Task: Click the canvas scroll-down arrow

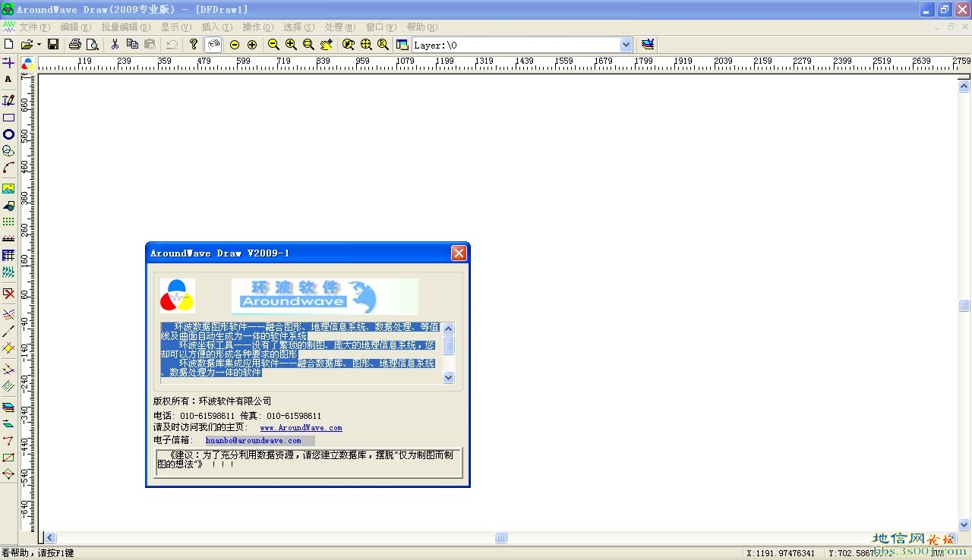Action: [964, 524]
